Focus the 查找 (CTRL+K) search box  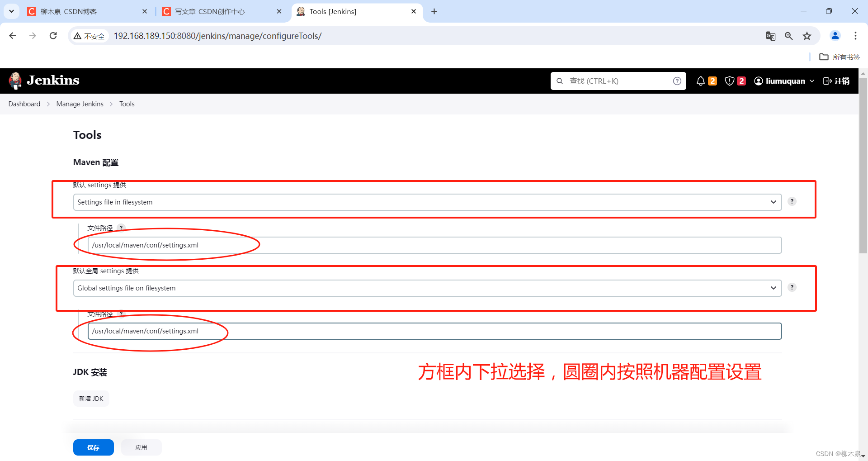click(x=618, y=81)
